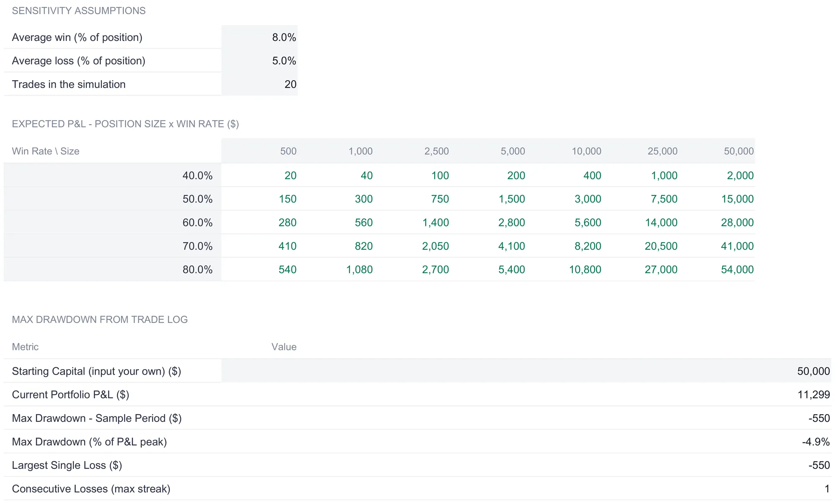The height and width of the screenshot is (504, 835).
Task: Click the cell showing 1,400
Action: click(x=436, y=222)
